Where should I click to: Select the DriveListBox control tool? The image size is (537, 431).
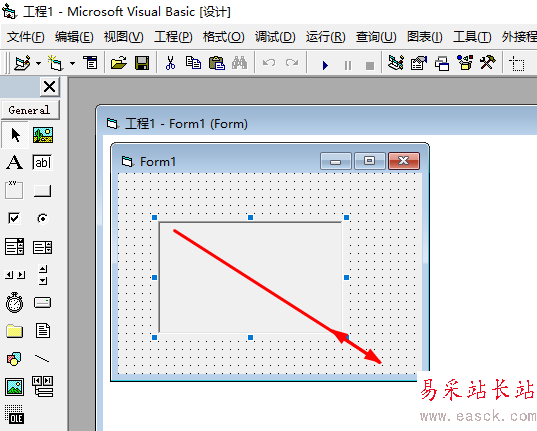point(42,303)
